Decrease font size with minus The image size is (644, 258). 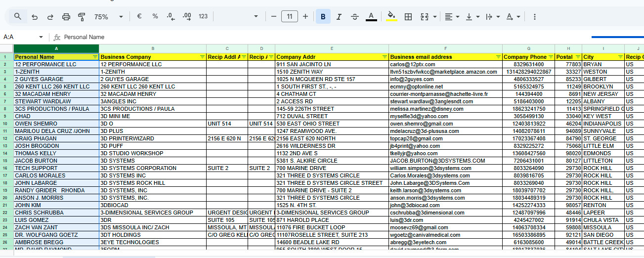[x=274, y=17]
